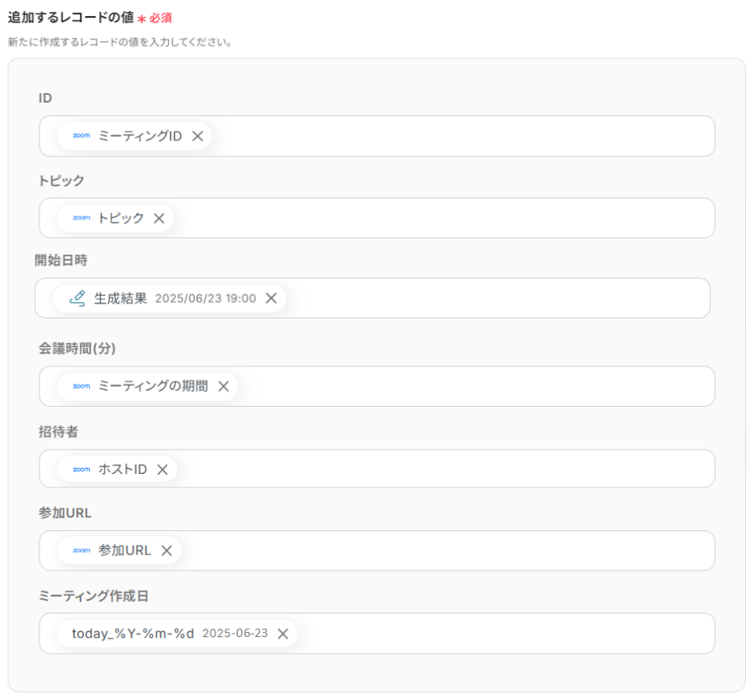Remove the ミーティングID tag via its X
The height and width of the screenshot is (700, 751).
(197, 136)
